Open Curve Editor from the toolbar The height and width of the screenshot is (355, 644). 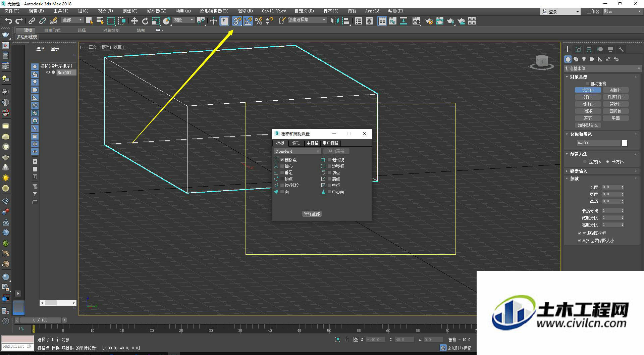pos(393,21)
